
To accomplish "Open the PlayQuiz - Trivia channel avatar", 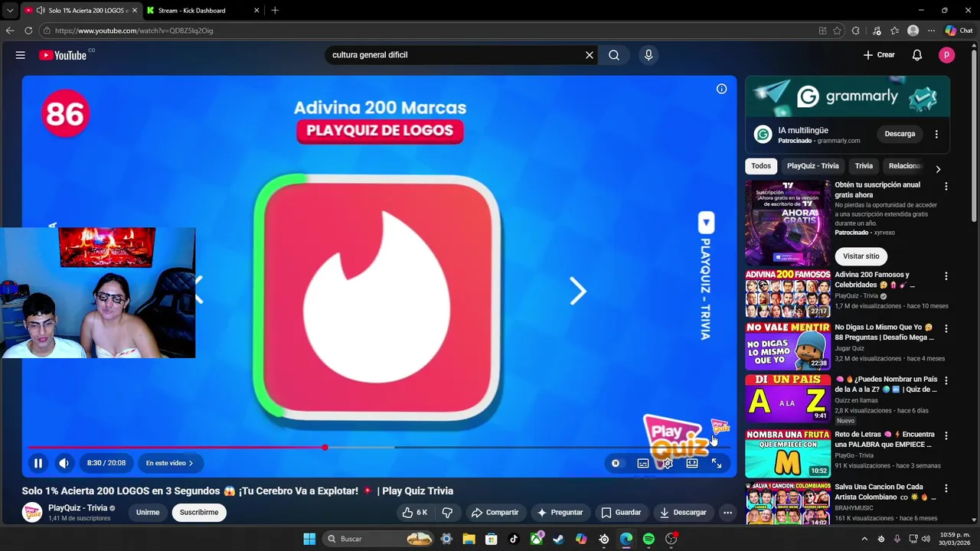I will coord(32,513).
